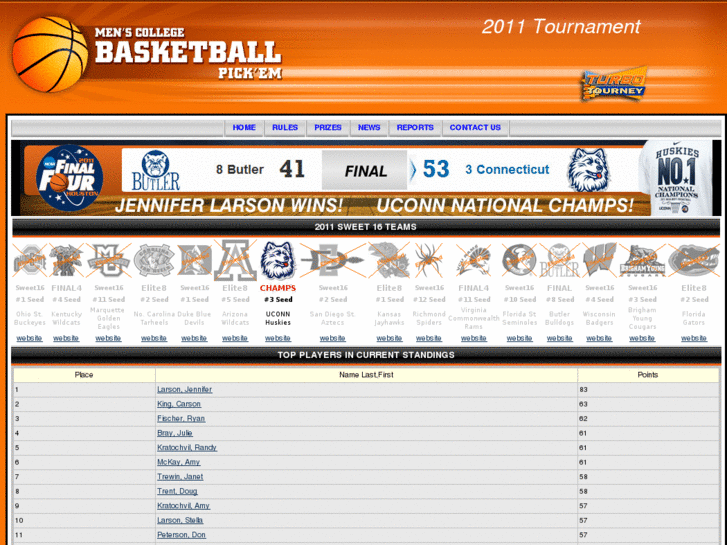This screenshot has height=545, width=727.
Task: Click the 83 points cell
Action: (648, 390)
